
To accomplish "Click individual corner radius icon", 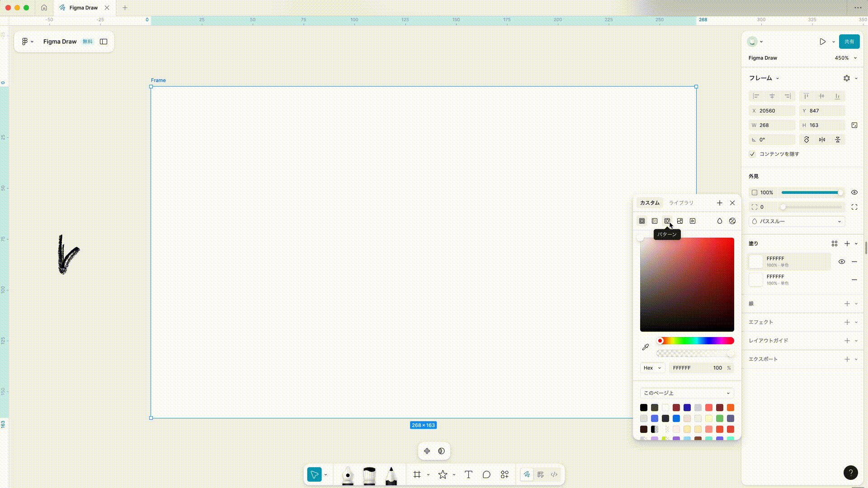I will (854, 207).
